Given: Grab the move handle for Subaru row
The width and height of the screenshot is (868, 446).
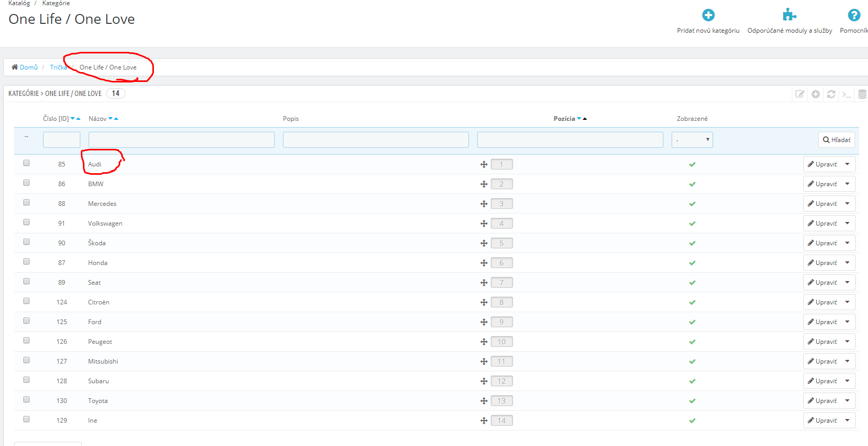Looking at the screenshot, I should [484, 381].
